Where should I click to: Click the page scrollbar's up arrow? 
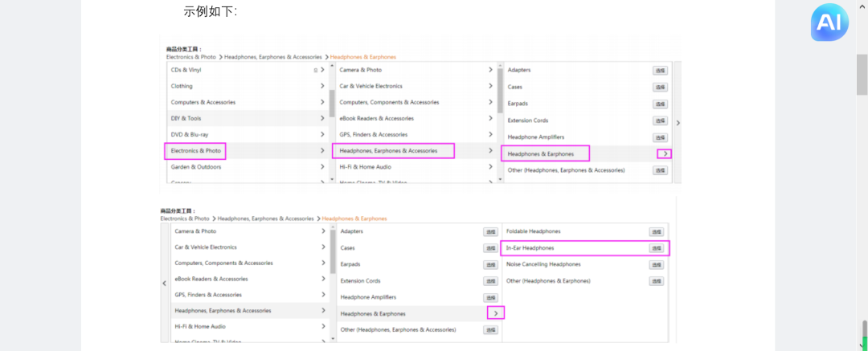tap(862, 6)
